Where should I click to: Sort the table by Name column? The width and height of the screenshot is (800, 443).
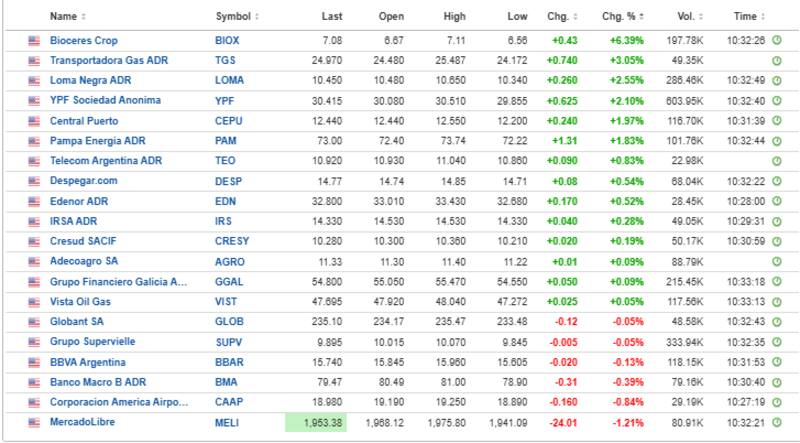[66, 17]
